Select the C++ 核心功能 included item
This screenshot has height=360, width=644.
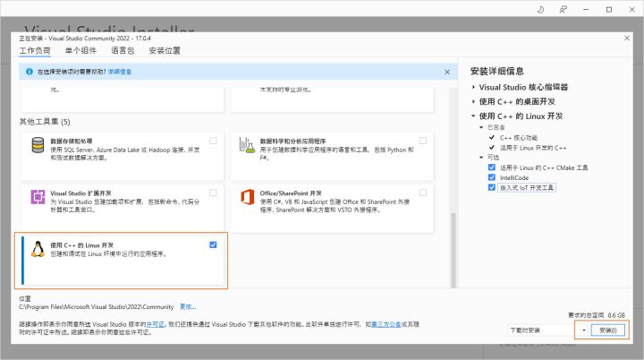click(519, 138)
